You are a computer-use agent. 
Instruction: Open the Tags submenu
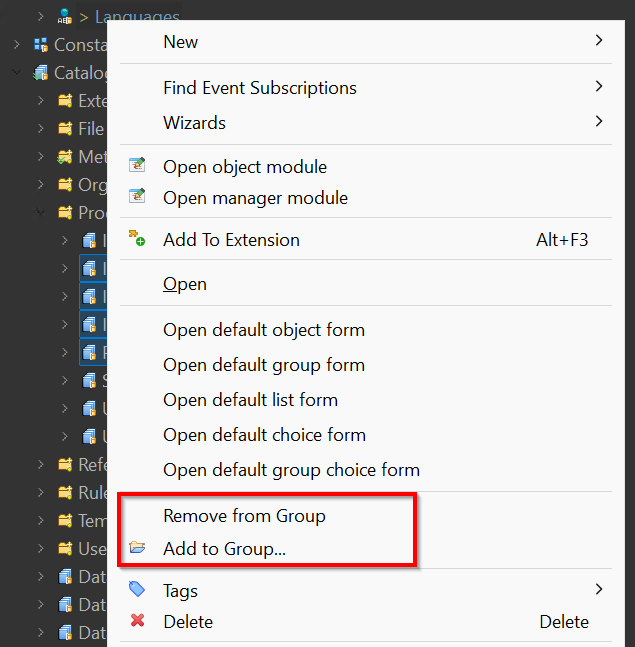(366, 590)
